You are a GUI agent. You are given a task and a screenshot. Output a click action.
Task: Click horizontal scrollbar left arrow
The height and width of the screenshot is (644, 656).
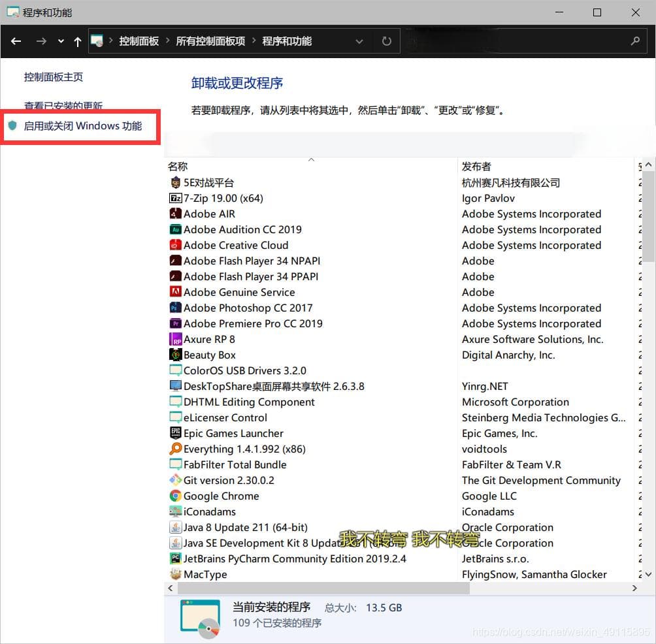[x=171, y=588]
